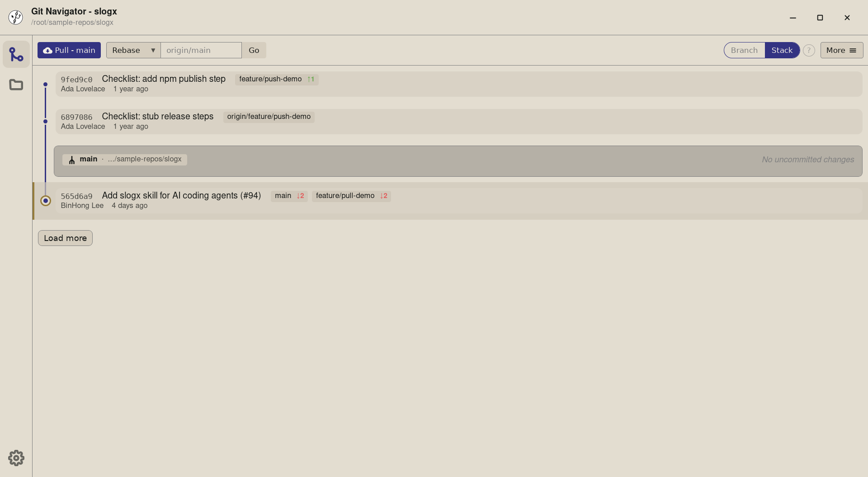Open the git graph sidebar view
The width and height of the screenshot is (868, 477).
coord(16,54)
